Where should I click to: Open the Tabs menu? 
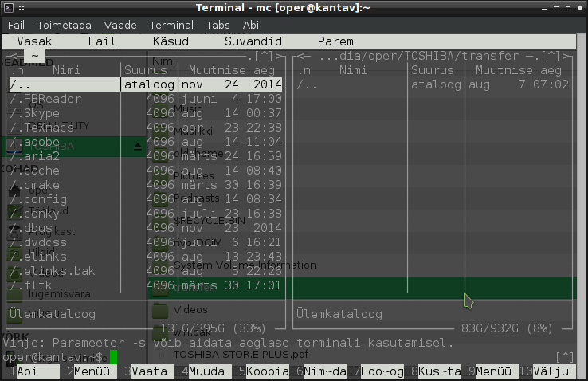pyautogui.click(x=218, y=26)
